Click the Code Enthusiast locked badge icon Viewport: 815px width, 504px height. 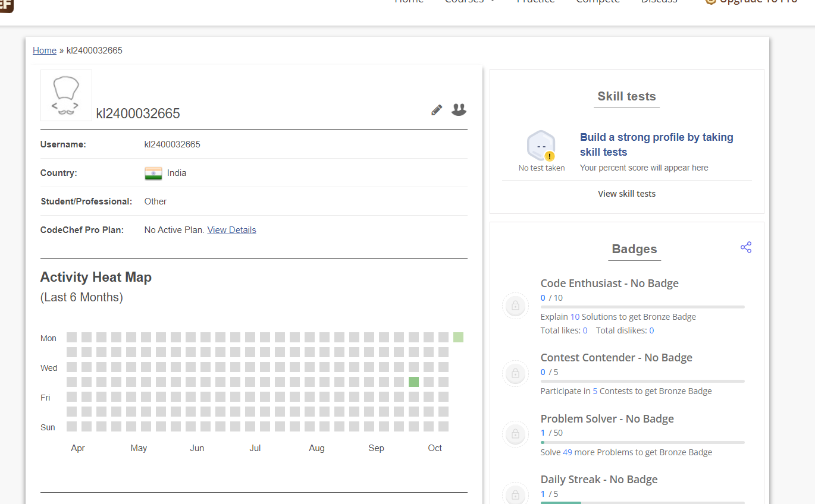point(515,306)
